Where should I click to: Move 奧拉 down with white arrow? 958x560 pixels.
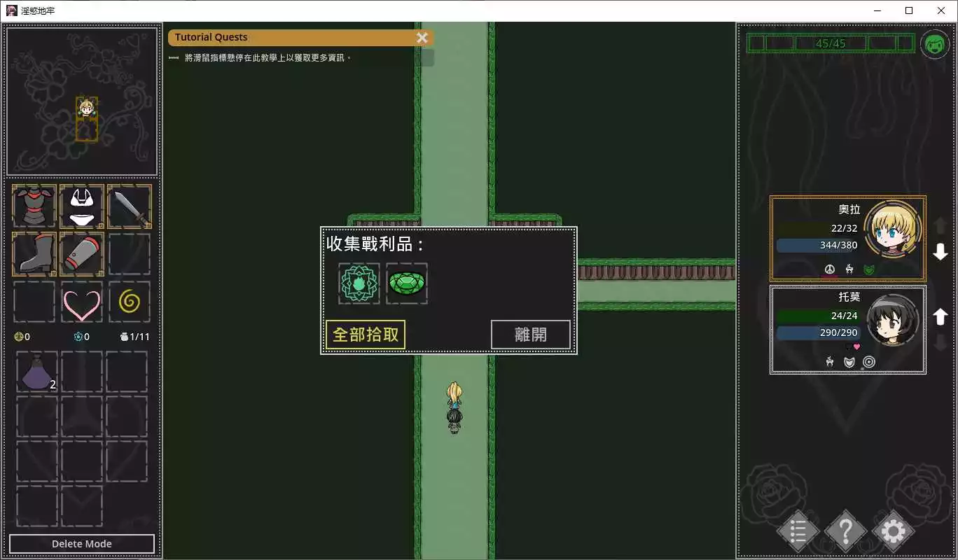[940, 253]
